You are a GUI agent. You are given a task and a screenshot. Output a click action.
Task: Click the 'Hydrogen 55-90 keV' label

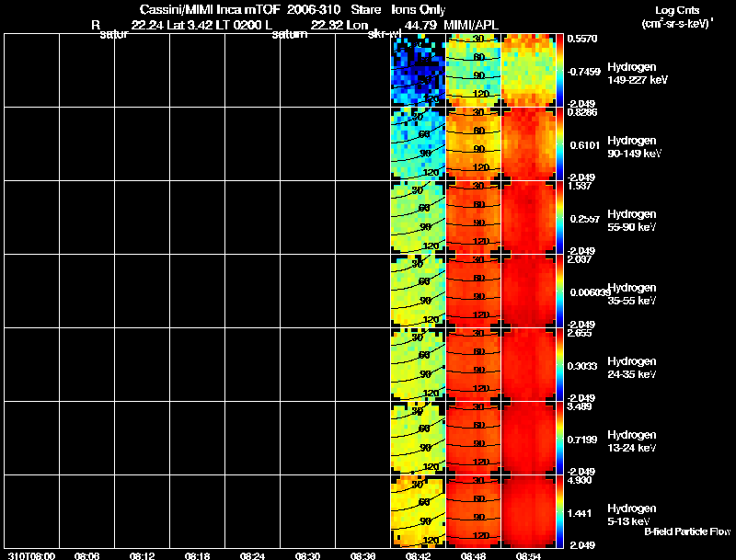(632, 221)
